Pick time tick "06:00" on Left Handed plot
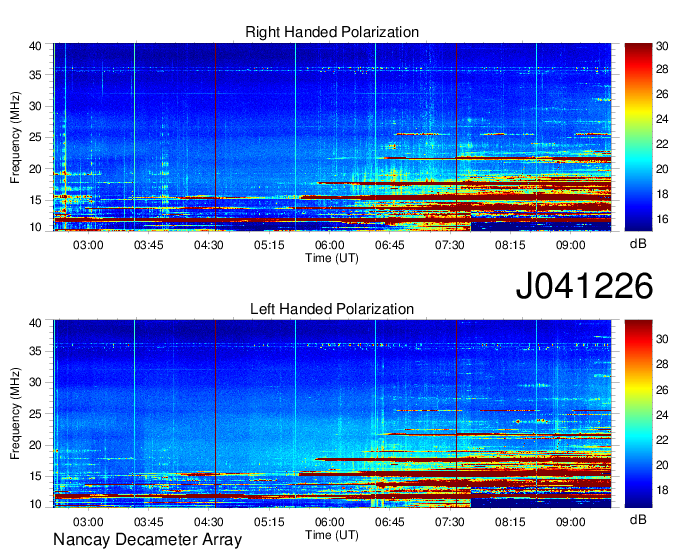This screenshot has width=680, height=552. click(329, 522)
